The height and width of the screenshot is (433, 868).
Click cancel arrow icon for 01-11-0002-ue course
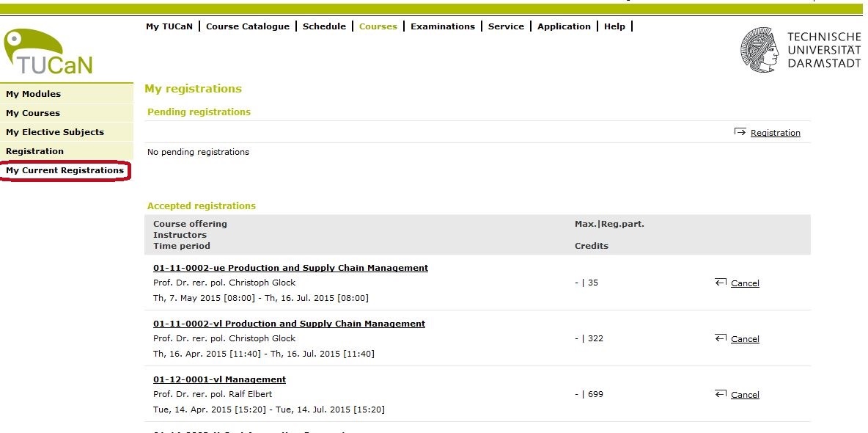pyautogui.click(x=720, y=283)
